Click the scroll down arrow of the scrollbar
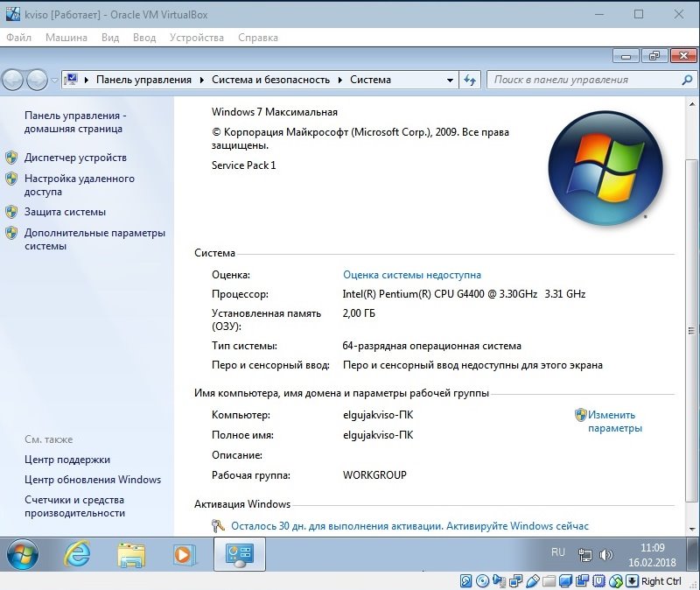 pyautogui.click(x=692, y=530)
